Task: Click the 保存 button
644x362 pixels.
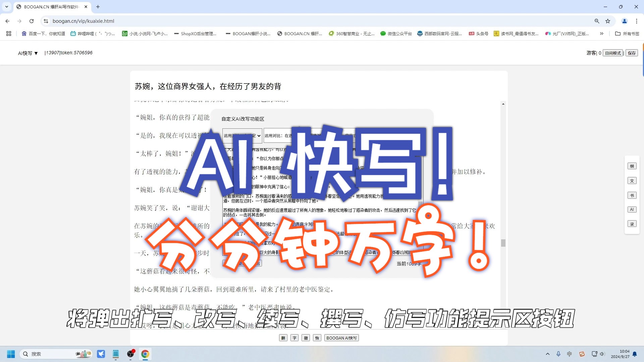Action: (x=632, y=53)
